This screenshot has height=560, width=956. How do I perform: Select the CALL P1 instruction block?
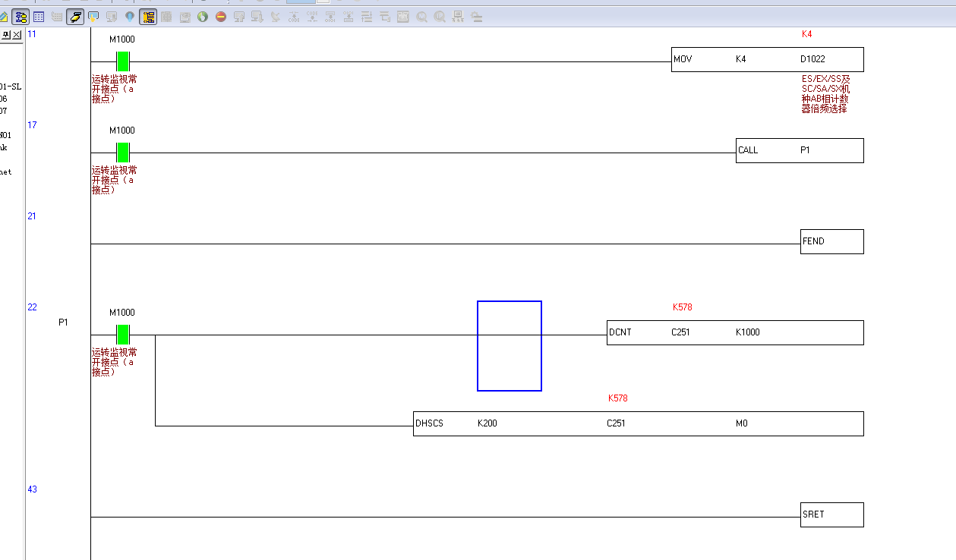pos(799,150)
